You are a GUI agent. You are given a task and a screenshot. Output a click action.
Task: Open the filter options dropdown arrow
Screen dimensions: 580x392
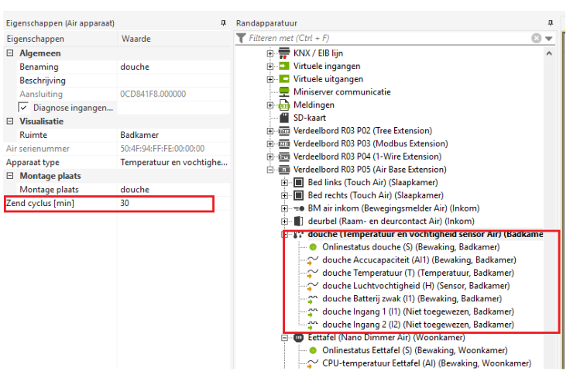(549, 39)
